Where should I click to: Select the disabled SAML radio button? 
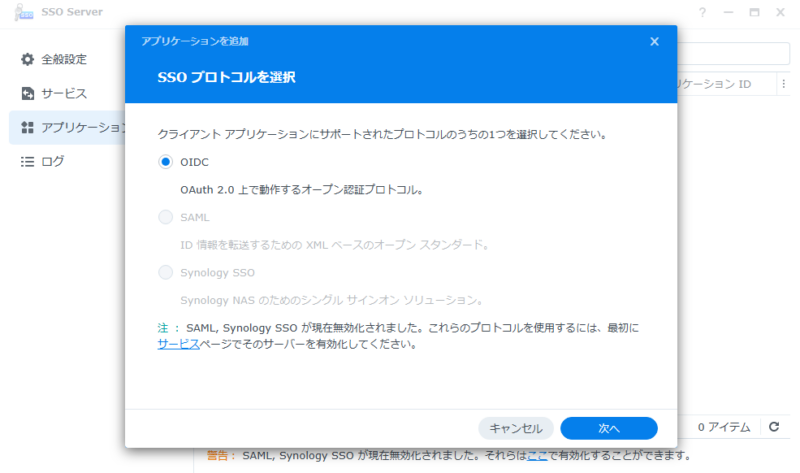[x=165, y=217]
